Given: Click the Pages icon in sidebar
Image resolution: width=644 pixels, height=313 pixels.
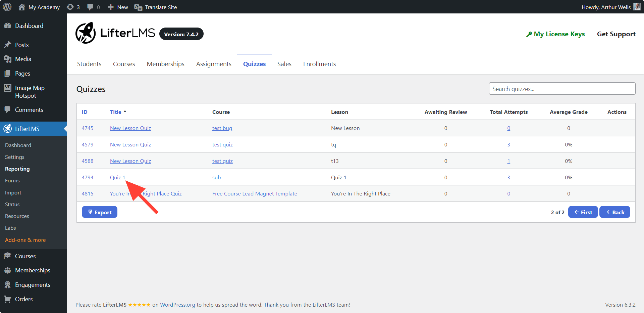Looking at the screenshot, I should point(7,74).
